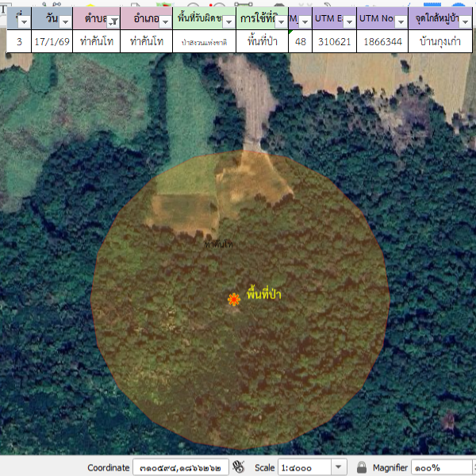Toggle extents display icon beside the Coordinate field
The image size is (476, 476).
(x=239, y=467)
